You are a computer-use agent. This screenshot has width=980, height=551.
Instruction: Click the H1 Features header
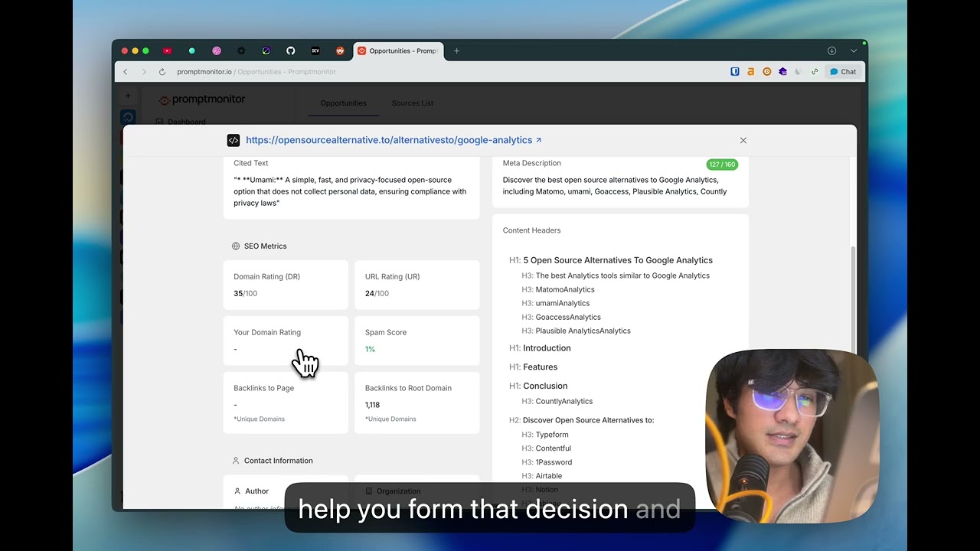[534, 367]
